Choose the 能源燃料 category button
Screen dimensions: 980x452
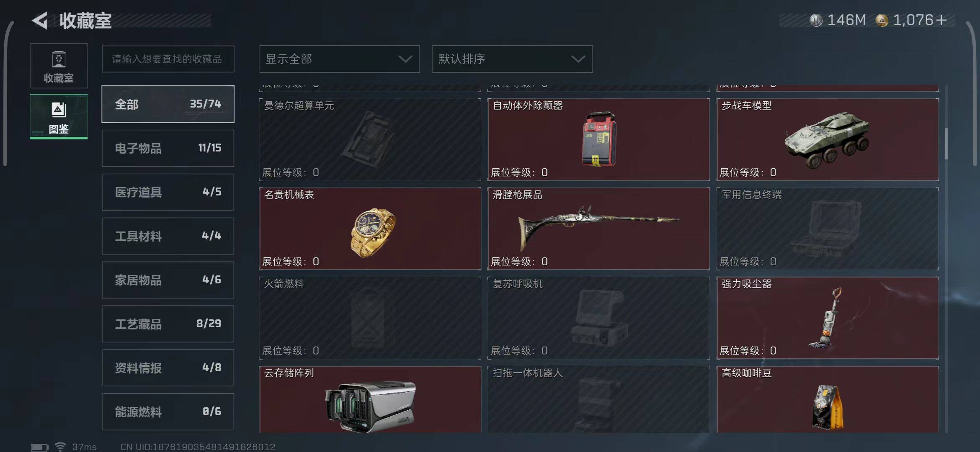[168, 412]
